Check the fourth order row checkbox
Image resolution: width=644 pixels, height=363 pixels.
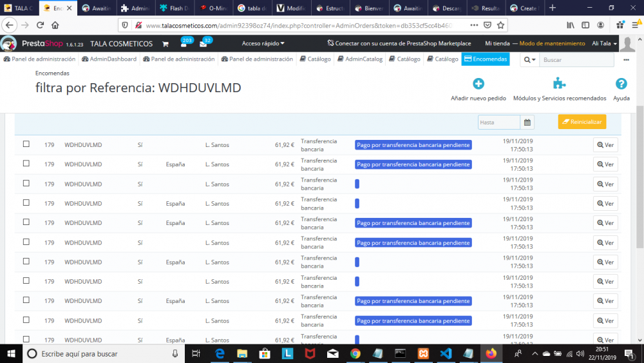point(26,202)
